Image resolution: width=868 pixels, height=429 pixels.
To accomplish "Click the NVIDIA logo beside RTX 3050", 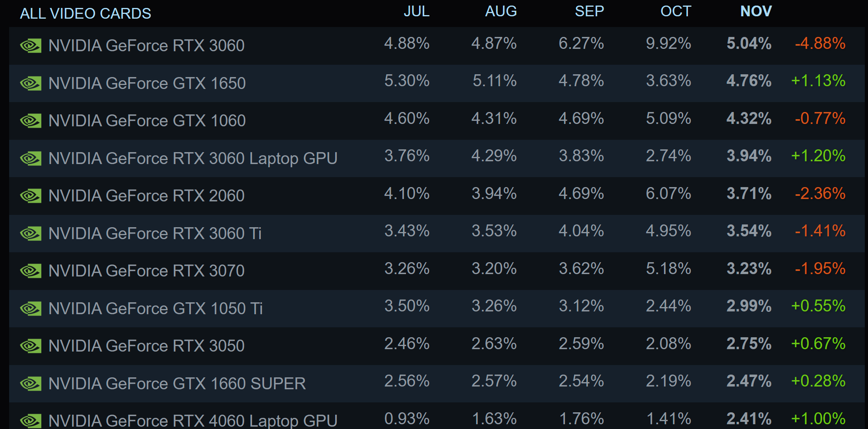I will click(x=31, y=346).
